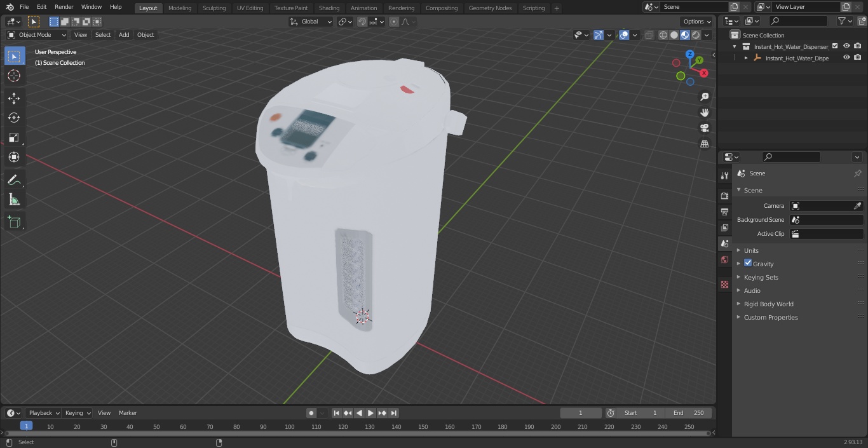
Task: Switch to the UV Editing workspace tab
Action: click(x=250, y=8)
